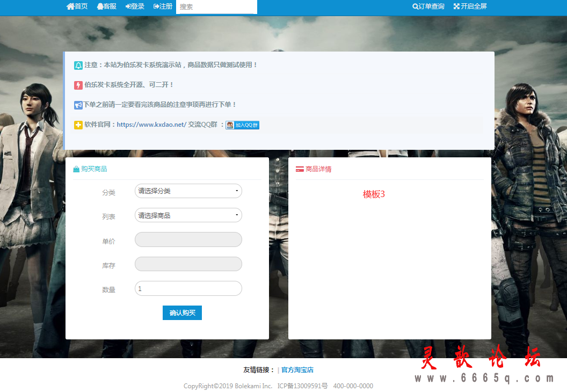This screenshot has height=392, width=567.
Task: Click the 购买商品 shopping bag icon
Action: click(76, 169)
